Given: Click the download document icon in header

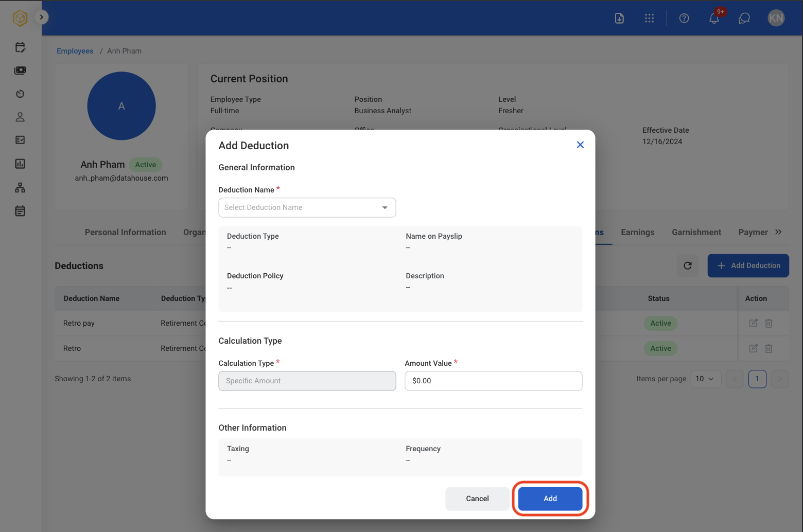Looking at the screenshot, I should click(619, 18).
